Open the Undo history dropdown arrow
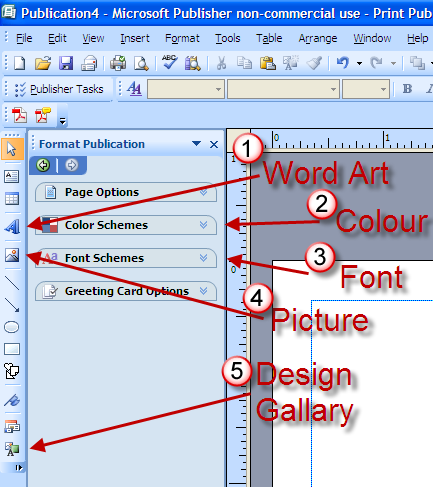 click(359, 63)
